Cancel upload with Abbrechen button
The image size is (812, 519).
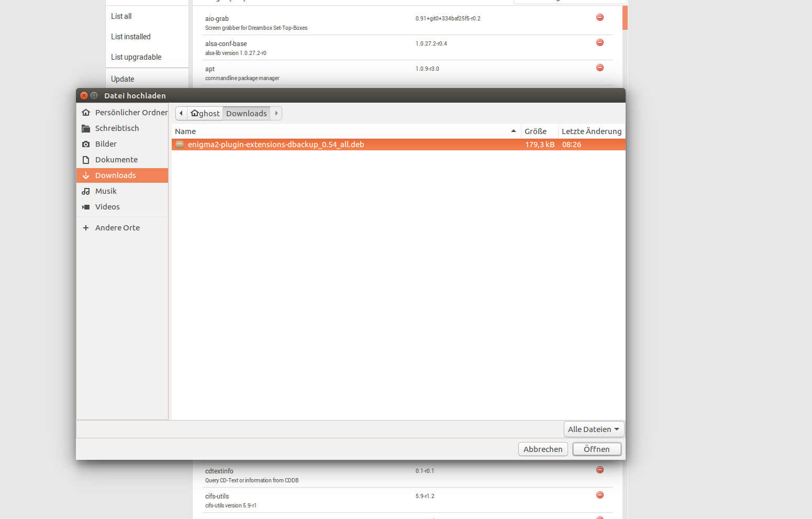coord(543,449)
